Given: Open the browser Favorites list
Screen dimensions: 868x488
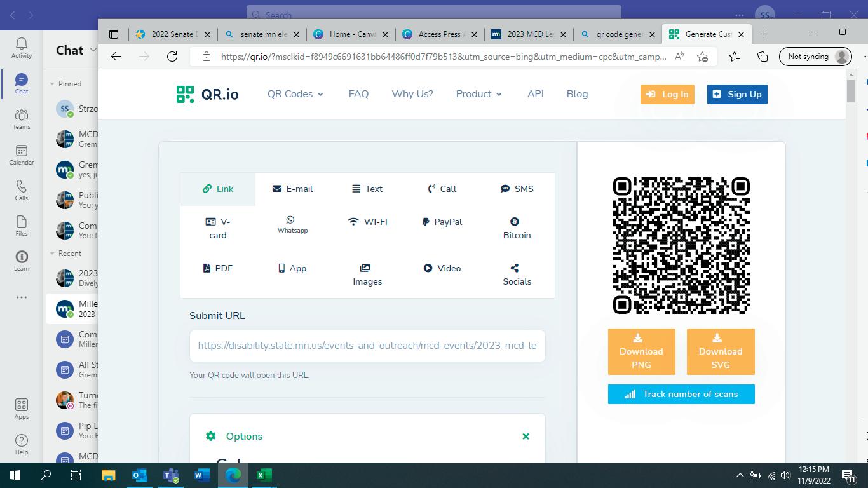Looking at the screenshot, I should pos(735,57).
